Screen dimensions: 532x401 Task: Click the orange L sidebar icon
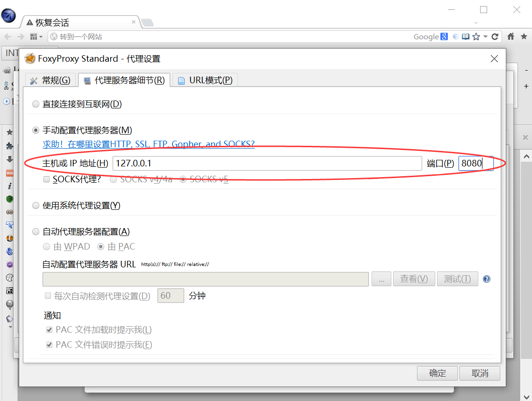coord(10,238)
